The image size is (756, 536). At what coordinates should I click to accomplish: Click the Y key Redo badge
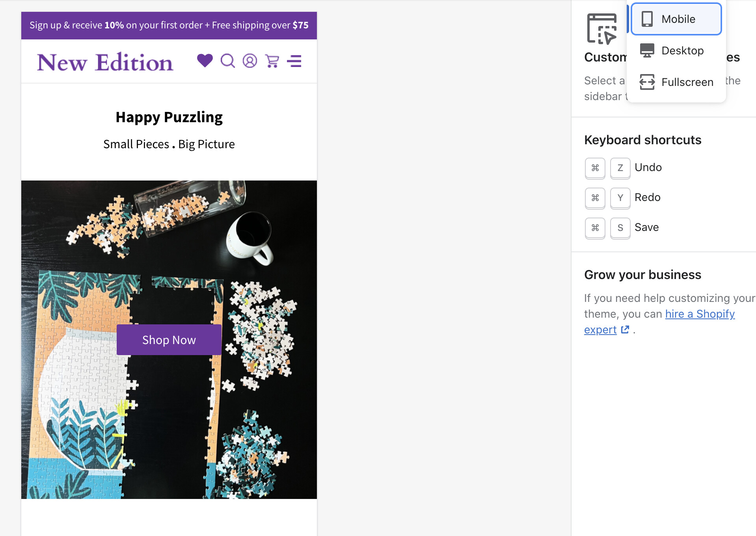click(620, 198)
